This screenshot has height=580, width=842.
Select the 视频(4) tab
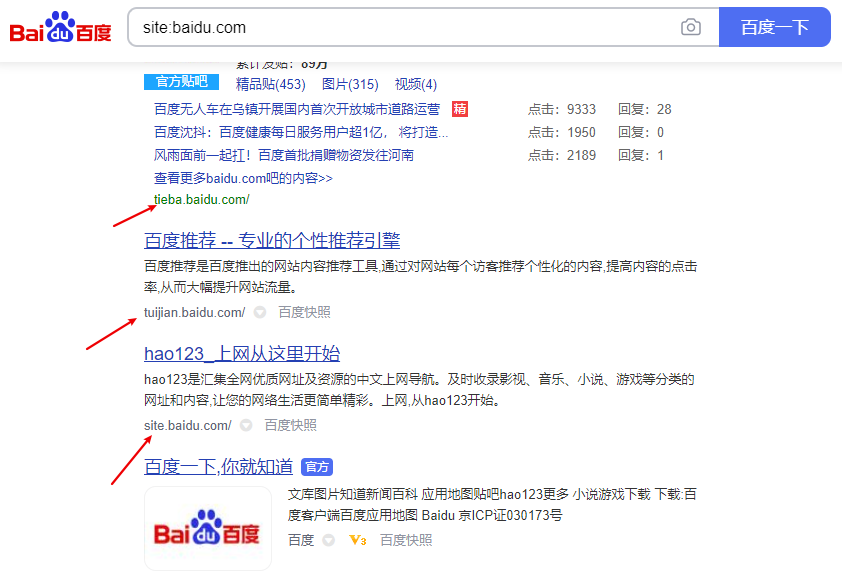pyautogui.click(x=416, y=84)
